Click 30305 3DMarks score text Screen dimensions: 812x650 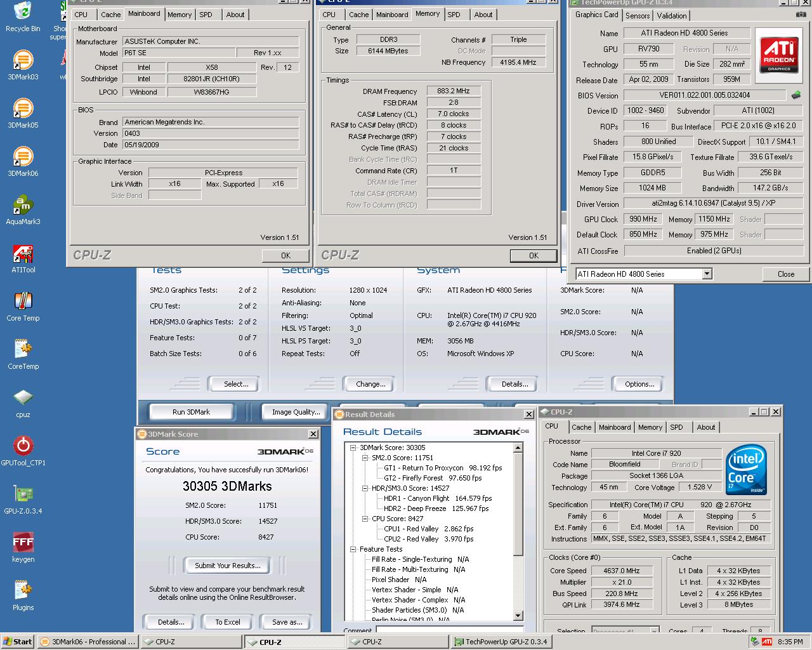tap(227, 486)
